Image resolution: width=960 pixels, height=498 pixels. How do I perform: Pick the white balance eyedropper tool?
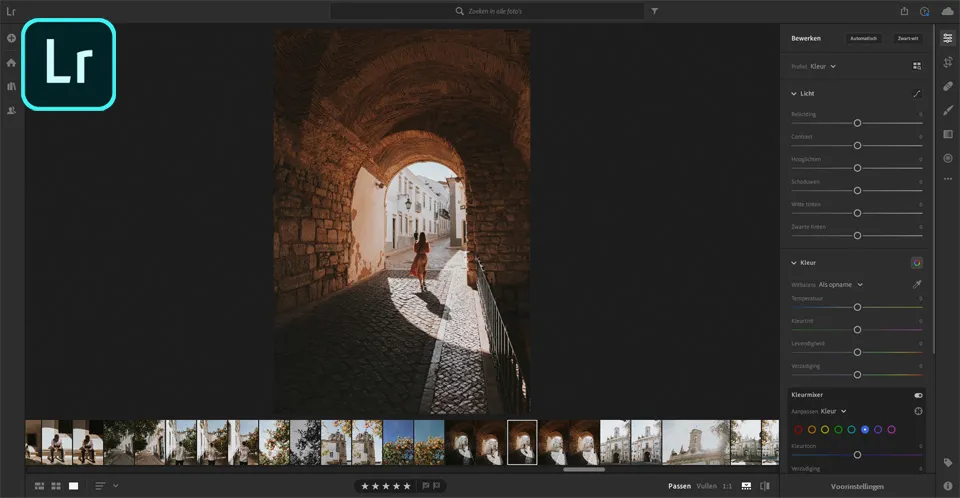point(917,284)
